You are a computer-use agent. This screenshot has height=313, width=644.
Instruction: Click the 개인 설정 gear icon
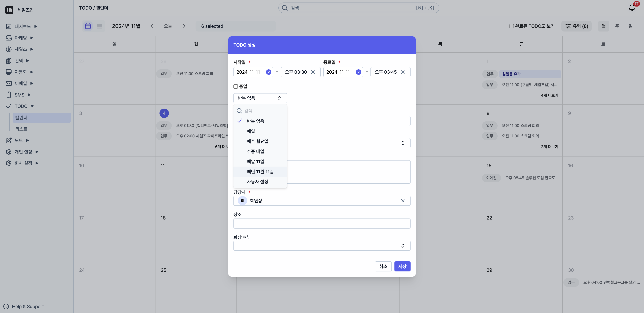(x=9, y=152)
